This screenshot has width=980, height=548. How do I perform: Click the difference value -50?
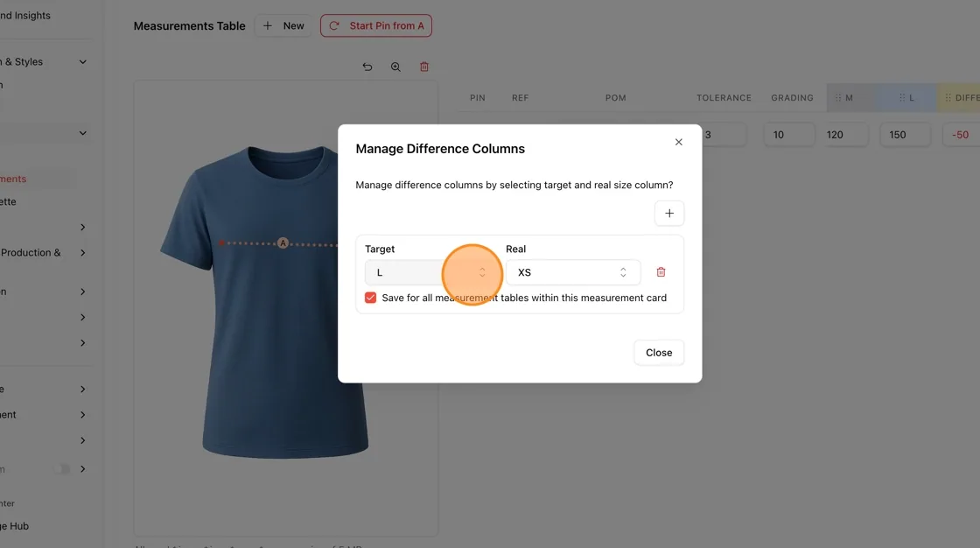pos(960,135)
